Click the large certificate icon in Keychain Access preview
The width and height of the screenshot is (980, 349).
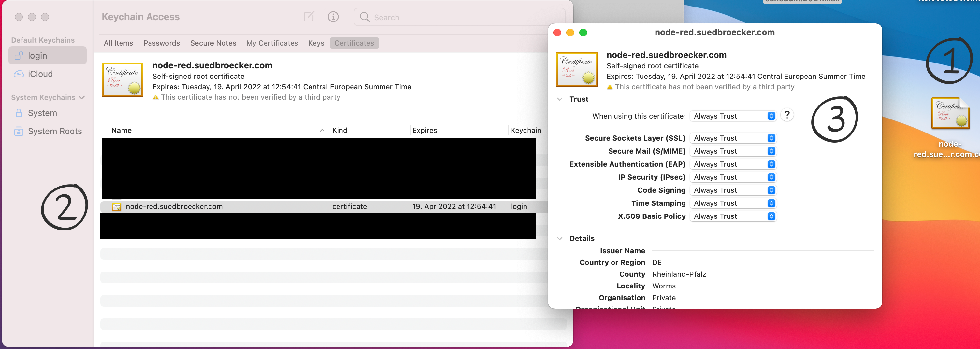122,79
